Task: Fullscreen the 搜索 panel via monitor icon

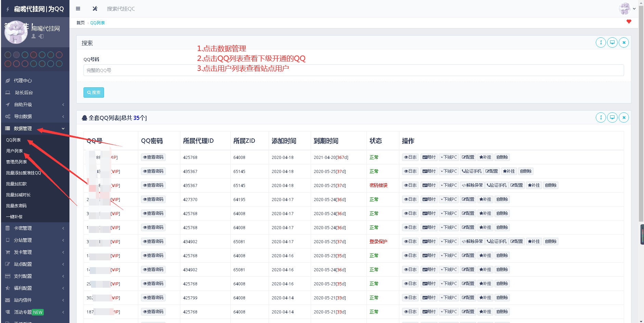Action: pos(612,42)
